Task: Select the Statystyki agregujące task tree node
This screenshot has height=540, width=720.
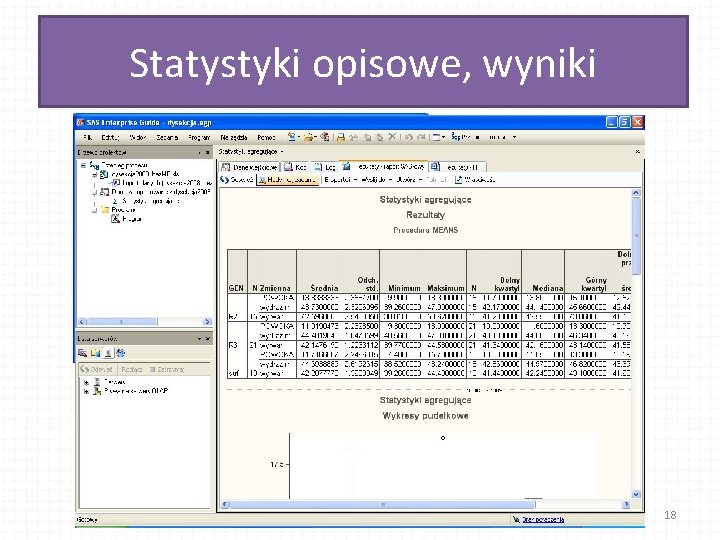Action: click(x=146, y=201)
